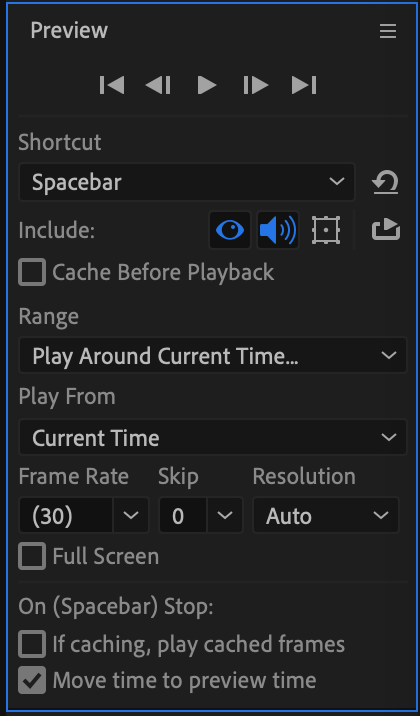Image resolution: width=420 pixels, height=716 pixels.
Task: Step back one frame
Action: (x=158, y=85)
